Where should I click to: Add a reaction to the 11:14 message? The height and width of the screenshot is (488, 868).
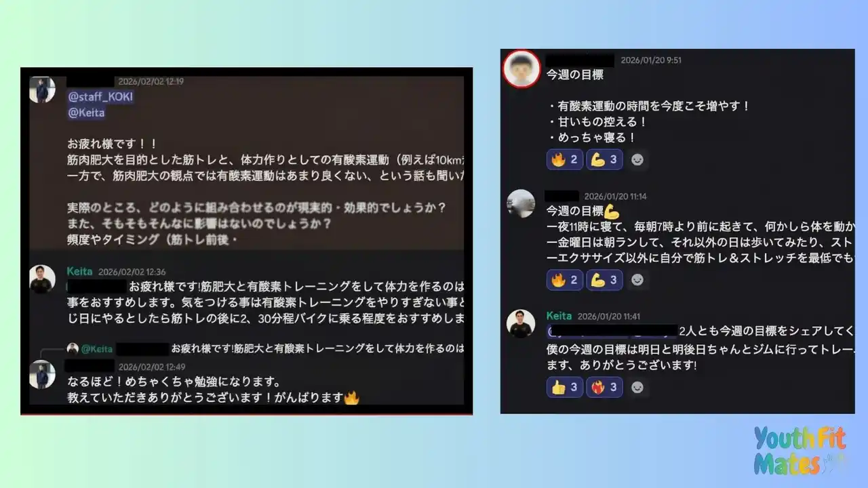click(637, 280)
